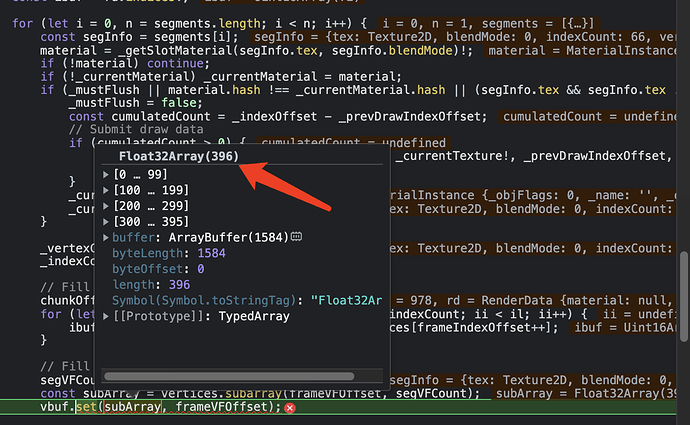Click the memory inspector icon beside ArrayBuffer(1584)
690x425 pixels.
pos(296,237)
